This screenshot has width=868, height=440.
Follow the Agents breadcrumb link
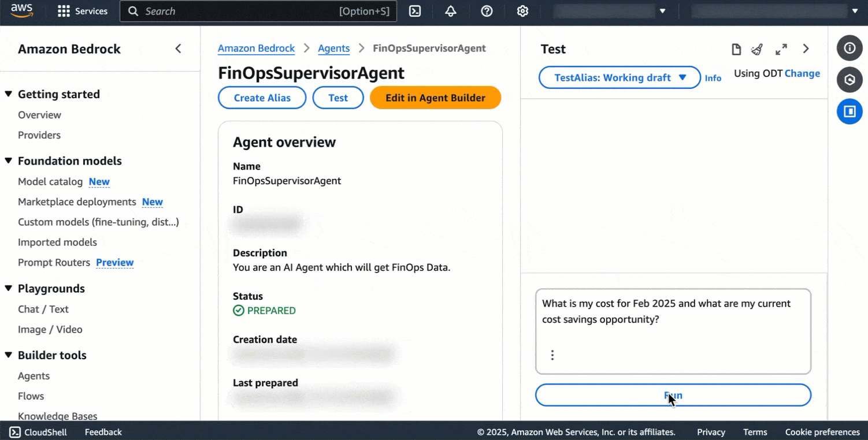click(334, 49)
